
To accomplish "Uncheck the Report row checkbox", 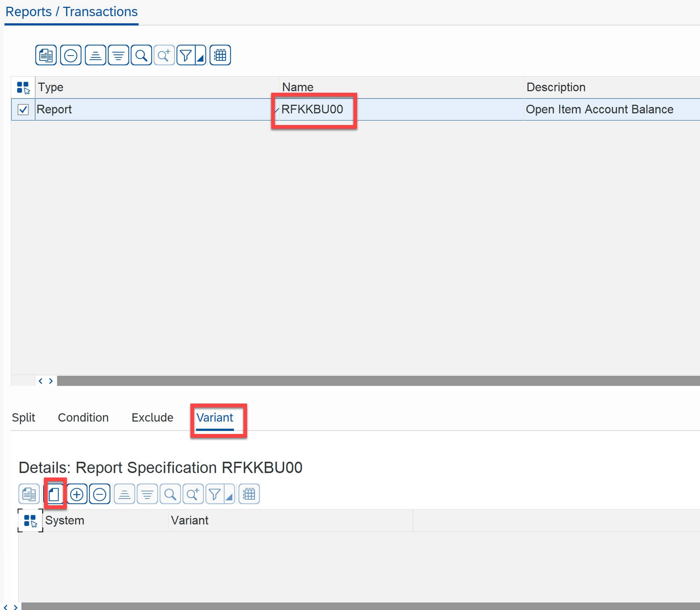I will pyautogui.click(x=23, y=109).
